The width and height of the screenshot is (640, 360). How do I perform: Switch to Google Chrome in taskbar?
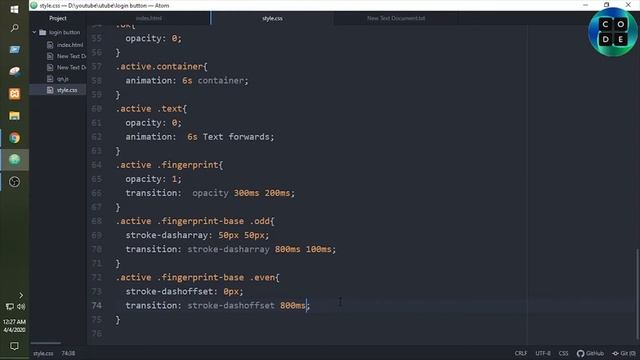click(14, 138)
